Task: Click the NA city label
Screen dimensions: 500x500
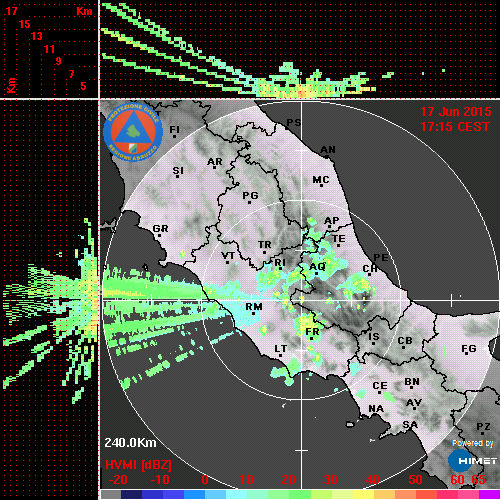Action: pos(376,409)
